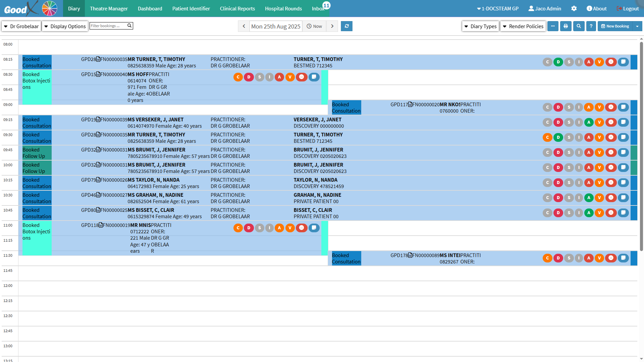
Task: Click sad face icon on Verseker booking
Action: point(611,122)
